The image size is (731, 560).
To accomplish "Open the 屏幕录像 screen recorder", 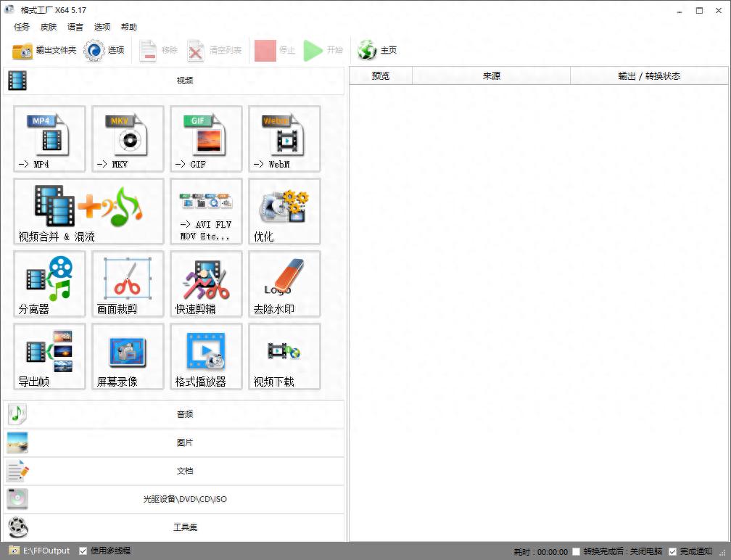I will (127, 356).
